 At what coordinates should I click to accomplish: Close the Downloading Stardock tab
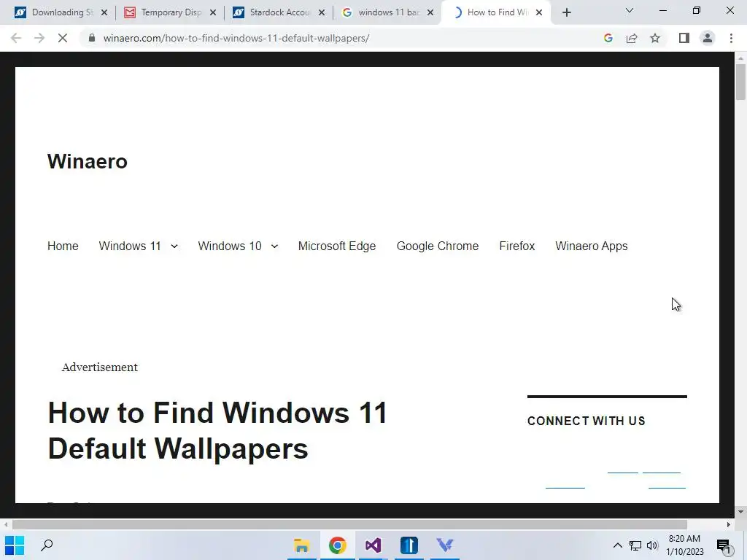tap(104, 13)
